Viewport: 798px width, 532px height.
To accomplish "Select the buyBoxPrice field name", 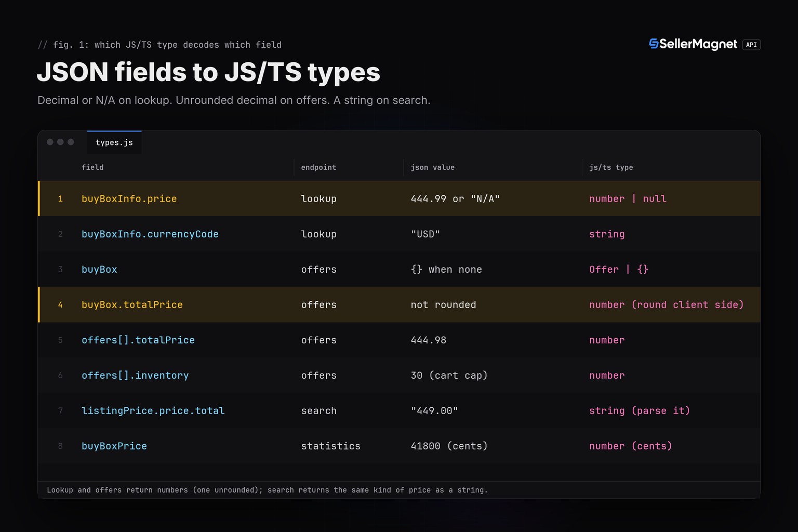I will coord(114,446).
